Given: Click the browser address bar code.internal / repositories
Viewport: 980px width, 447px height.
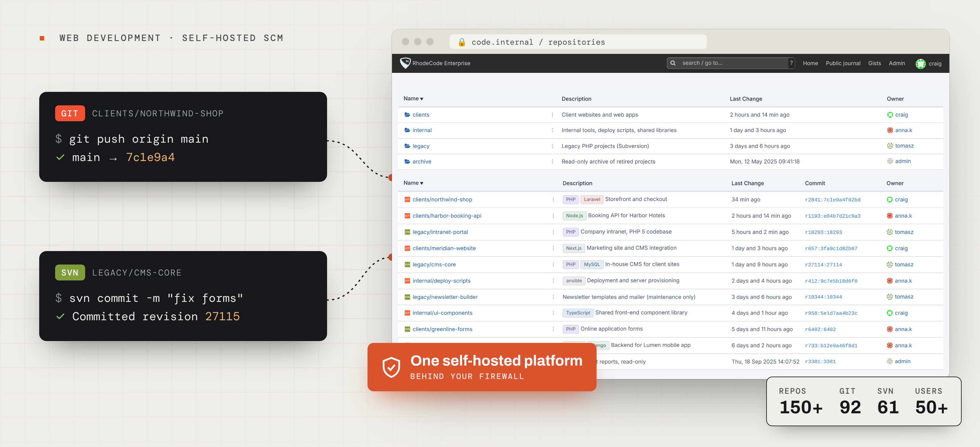Looking at the screenshot, I should (578, 42).
